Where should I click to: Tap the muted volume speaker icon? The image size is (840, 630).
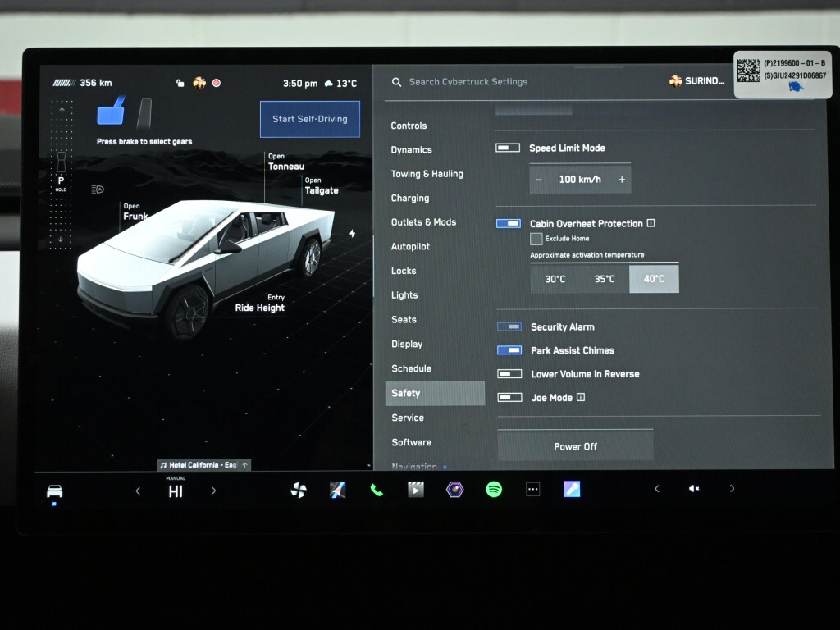tap(694, 489)
